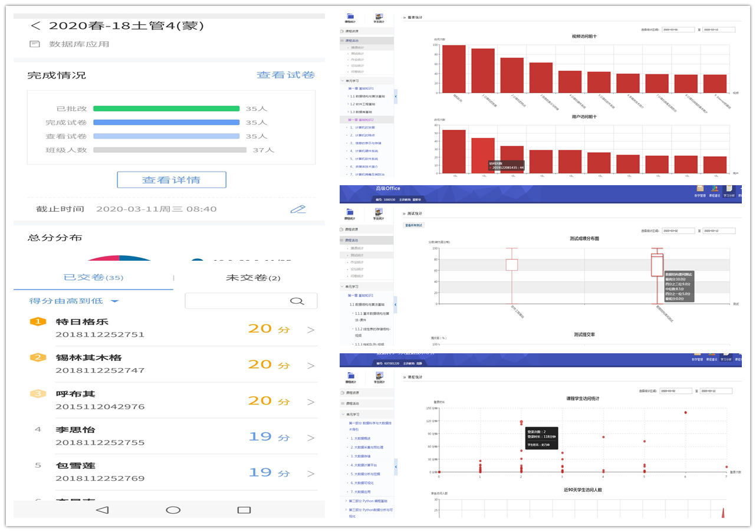Switch to the 未交卷(2) tab
Image resolution: width=756 pixels, height=532 pixels.
point(253,277)
